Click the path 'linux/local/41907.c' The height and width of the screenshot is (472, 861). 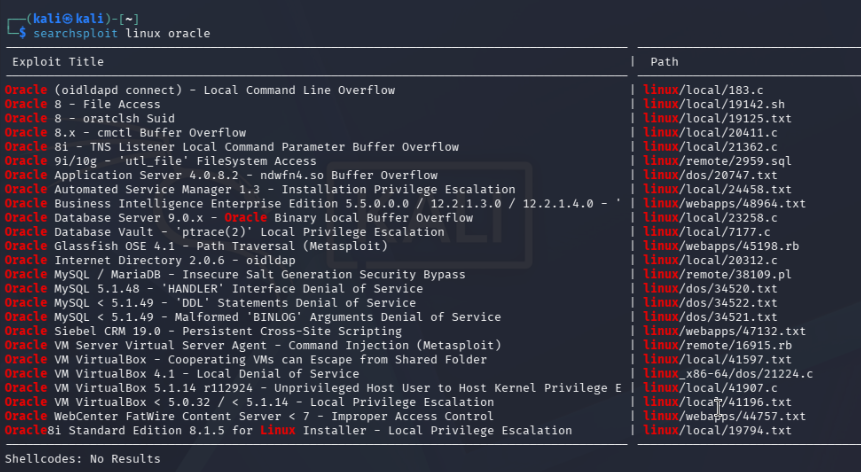point(711,388)
